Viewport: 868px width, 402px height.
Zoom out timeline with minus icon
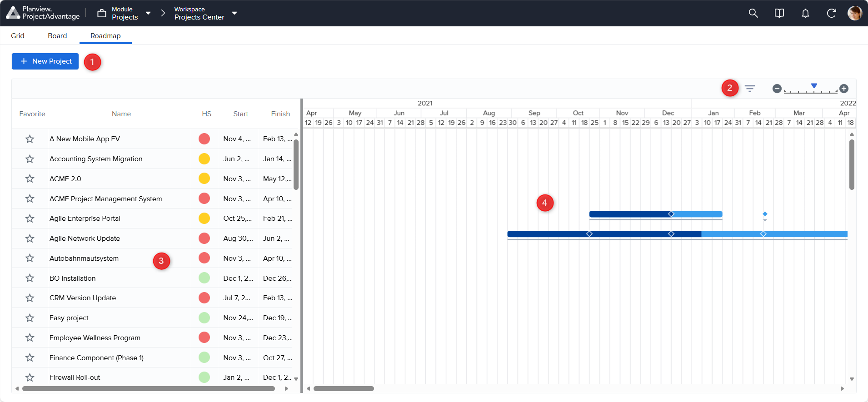coord(777,89)
